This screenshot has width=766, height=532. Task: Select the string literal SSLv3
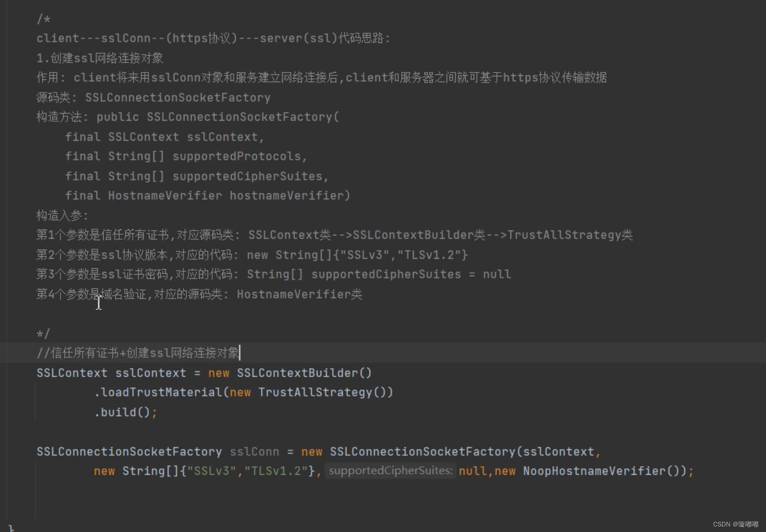pos(211,471)
